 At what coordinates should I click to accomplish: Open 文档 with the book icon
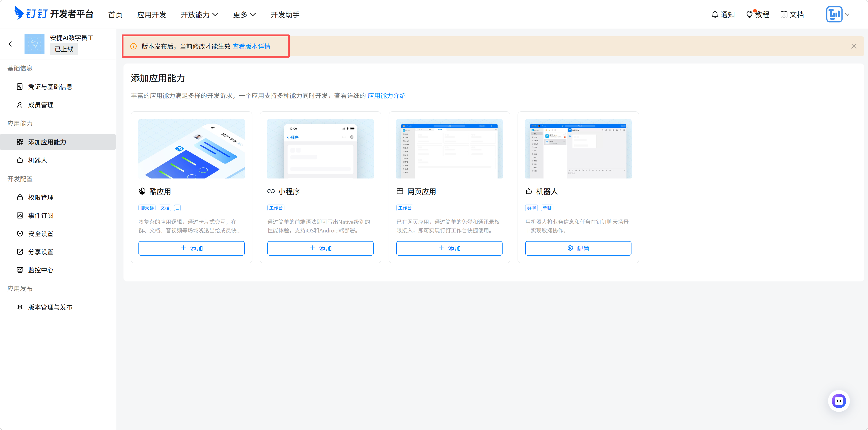(792, 15)
